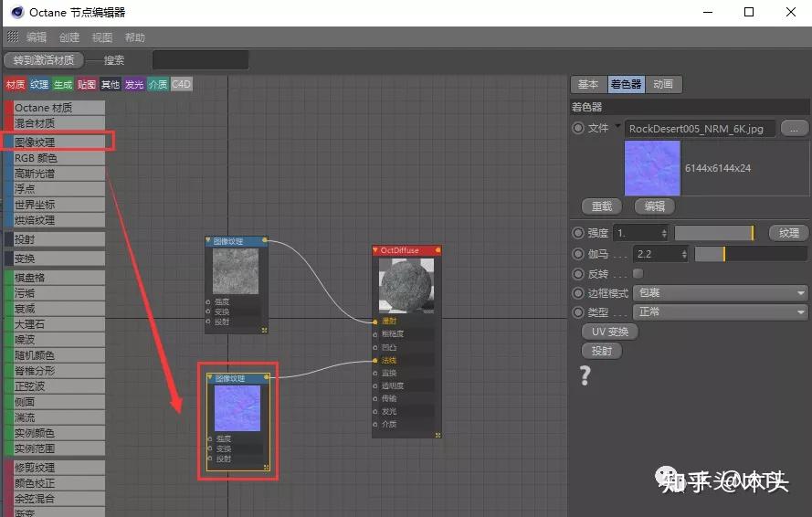Image resolution: width=812 pixels, height=517 pixels.
Task: Switch to the 基本 tab
Action: (588, 84)
